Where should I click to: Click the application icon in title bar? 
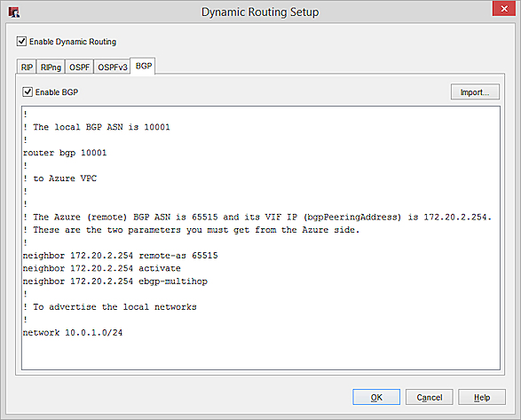(x=14, y=12)
